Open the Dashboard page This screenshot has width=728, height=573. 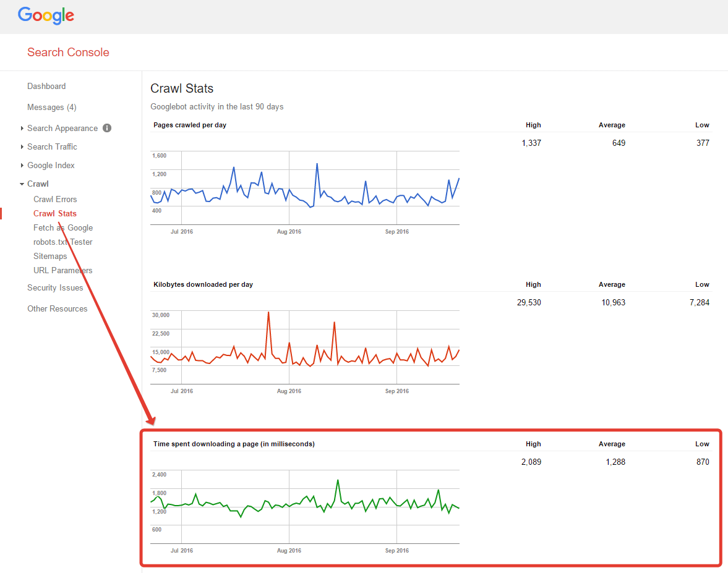[x=46, y=87]
